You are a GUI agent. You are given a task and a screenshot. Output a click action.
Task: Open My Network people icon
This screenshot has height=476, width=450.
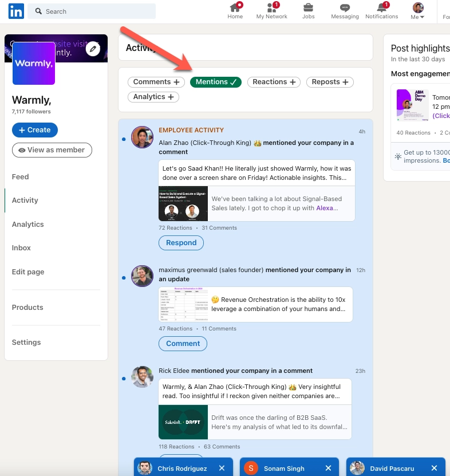[271, 7]
